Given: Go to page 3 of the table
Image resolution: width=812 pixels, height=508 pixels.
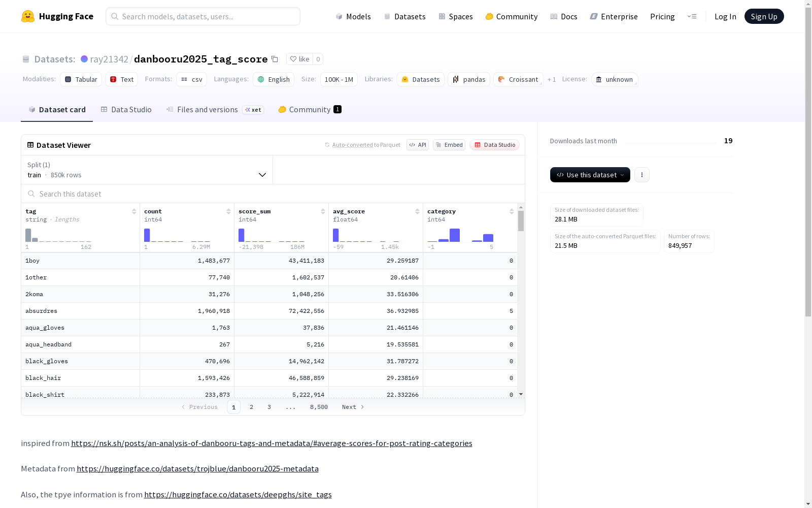Looking at the screenshot, I should point(269,407).
